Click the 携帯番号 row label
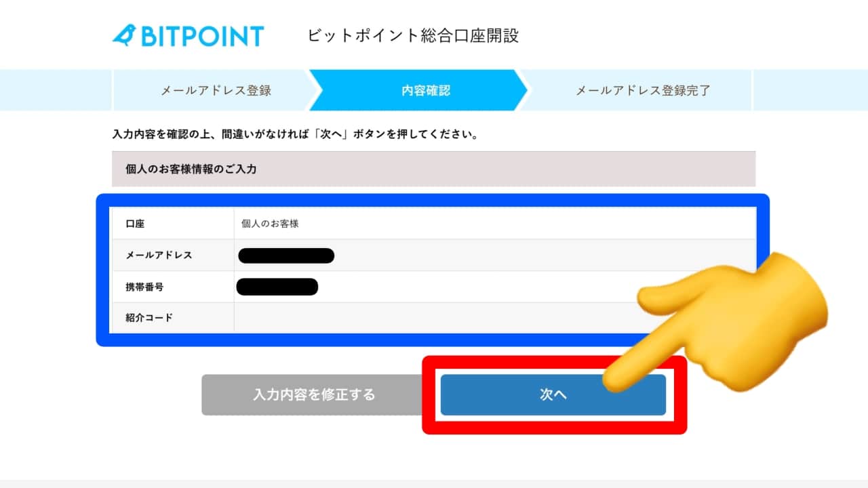 click(x=144, y=287)
